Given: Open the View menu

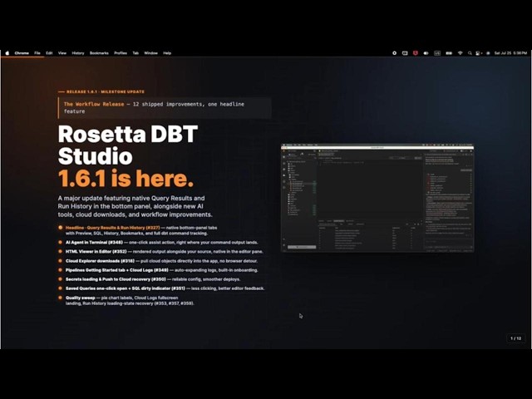Looking at the screenshot, I should [62, 53].
